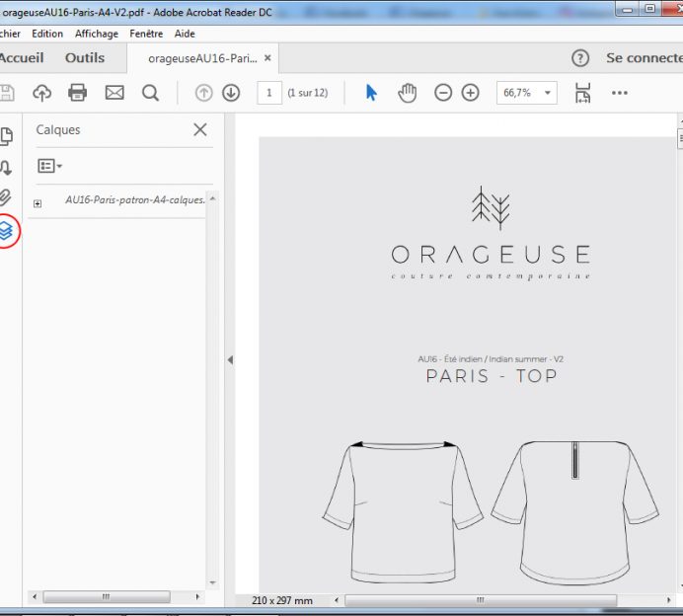The width and height of the screenshot is (683, 616).
Task: Zoom out with minus button
Action: pos(443,93)
